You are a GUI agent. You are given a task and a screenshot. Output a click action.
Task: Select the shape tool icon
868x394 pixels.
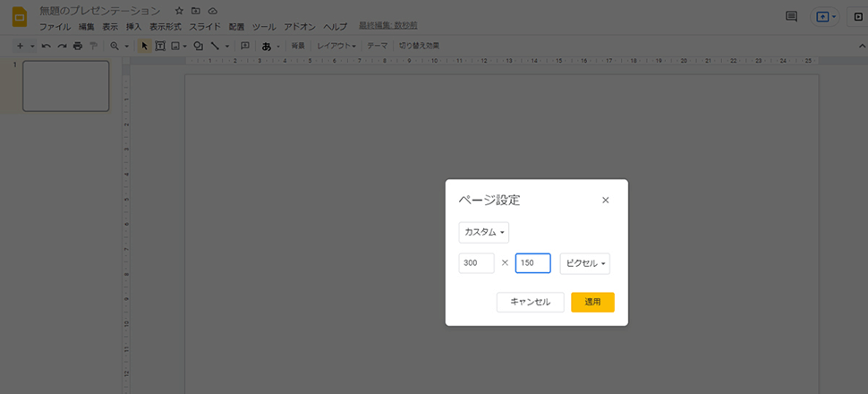pyautogui.click(x=198, y=46)
